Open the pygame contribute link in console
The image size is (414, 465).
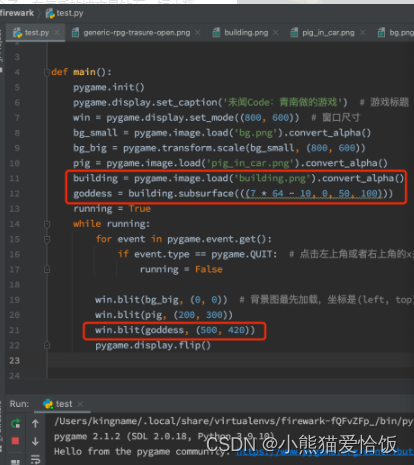325,452
